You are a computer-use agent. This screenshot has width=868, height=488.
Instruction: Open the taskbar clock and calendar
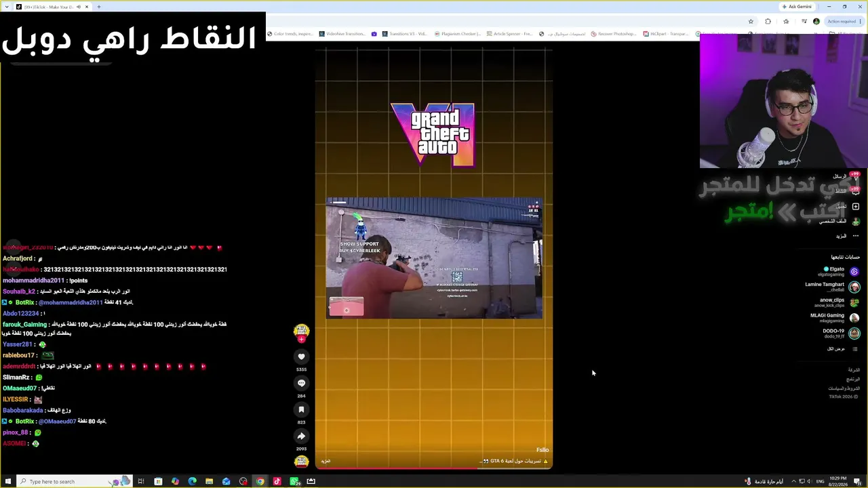click(838, 481)
